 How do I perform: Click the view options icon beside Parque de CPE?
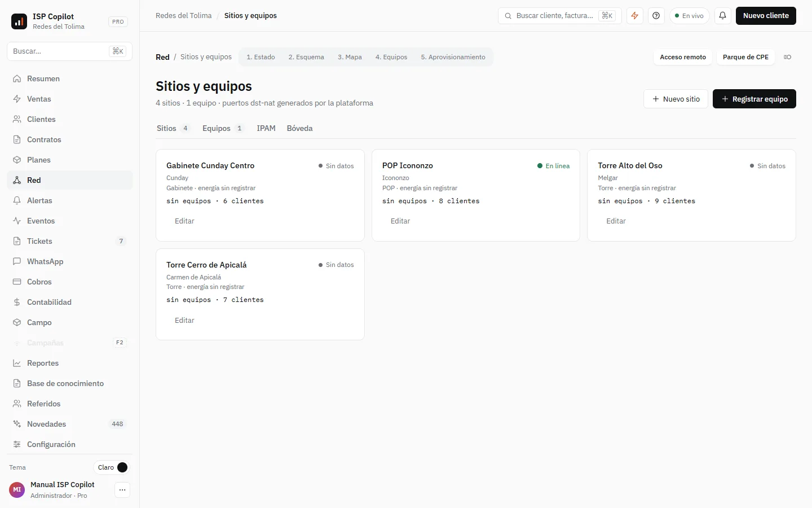pyautogui.click(x=787, y=57)
